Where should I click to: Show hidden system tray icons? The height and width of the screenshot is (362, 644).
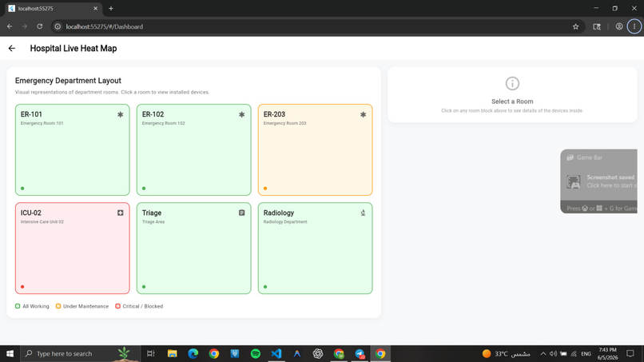point(543,354)
